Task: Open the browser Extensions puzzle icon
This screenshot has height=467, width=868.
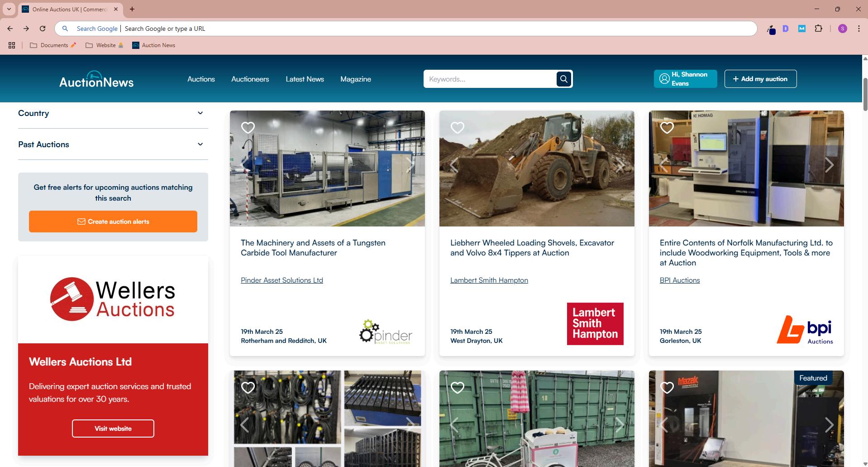Action: pyautogui.click(x=818, y=29)
